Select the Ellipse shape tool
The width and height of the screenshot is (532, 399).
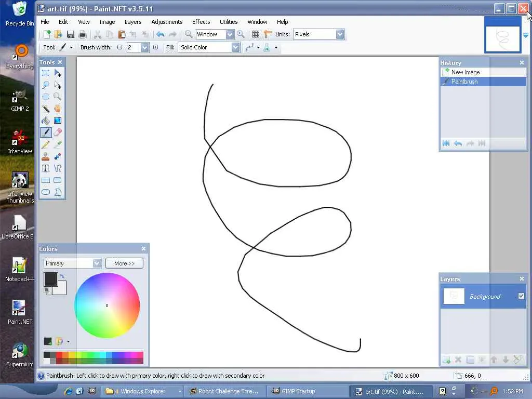46,192
